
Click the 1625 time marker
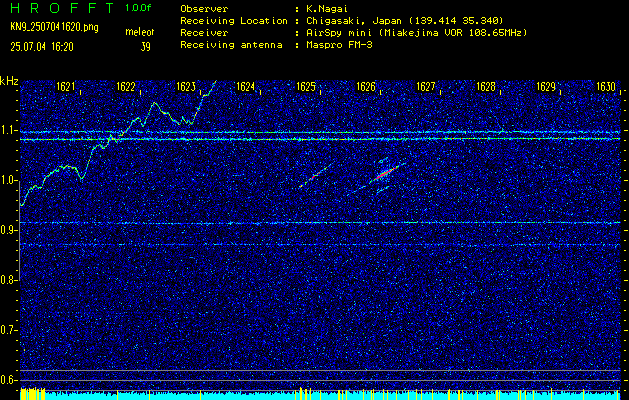[x=306, y=86]
